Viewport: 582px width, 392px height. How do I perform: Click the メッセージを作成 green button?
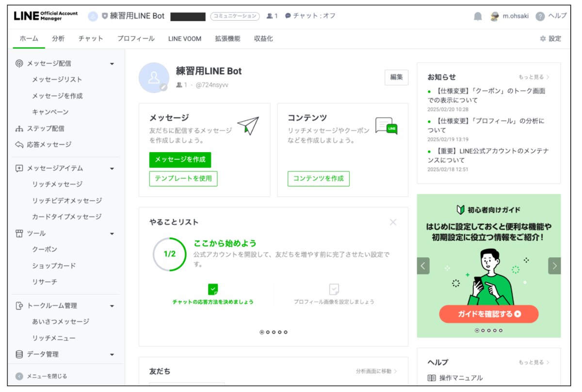(x=180, y=160)
